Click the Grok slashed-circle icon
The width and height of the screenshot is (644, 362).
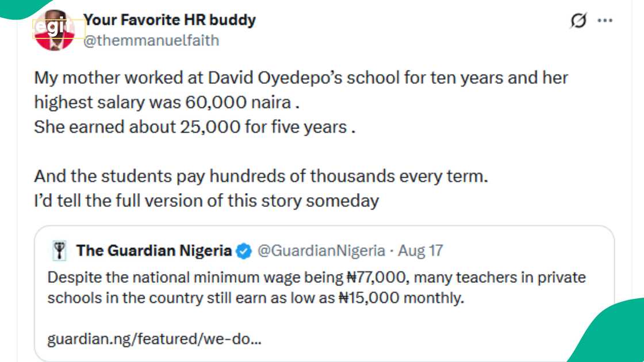[578, 21]
